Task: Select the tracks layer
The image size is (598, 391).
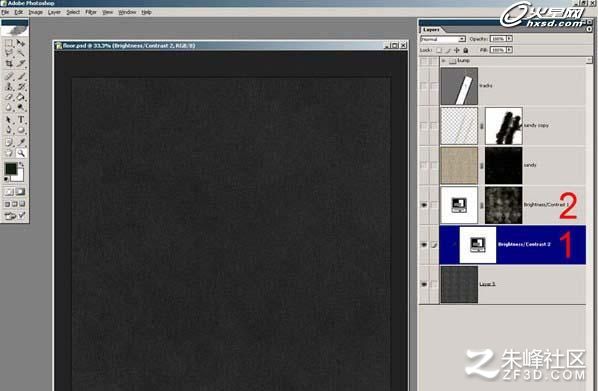Action: 513,86
